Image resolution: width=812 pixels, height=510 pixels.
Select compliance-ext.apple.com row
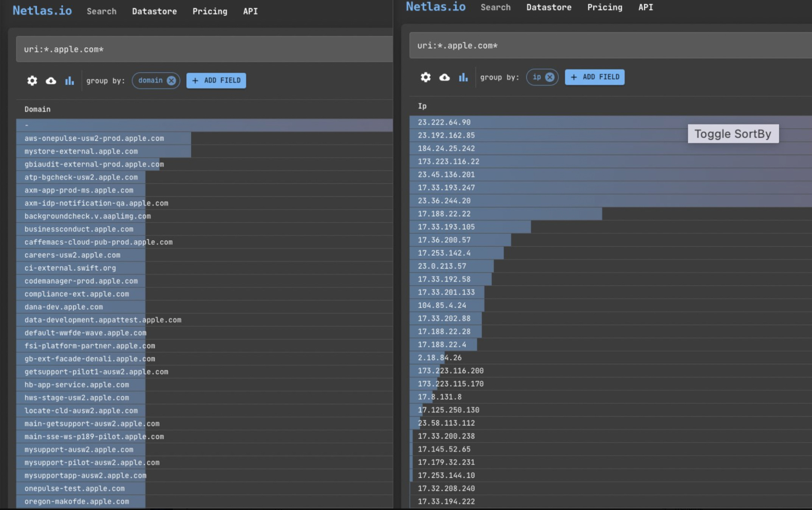pos(204,294)
